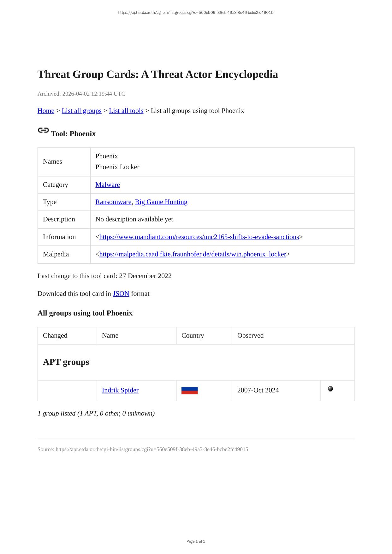Click the Threat Group Cards page title
The width and height of the screenshot is (392, 554).
coord(157,74)
